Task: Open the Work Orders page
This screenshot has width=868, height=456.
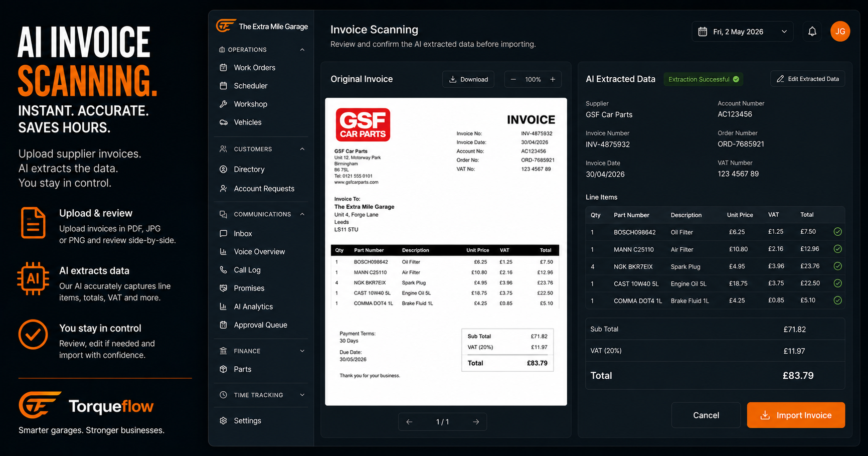Action: pyautogui.click(x=254, y=68)
